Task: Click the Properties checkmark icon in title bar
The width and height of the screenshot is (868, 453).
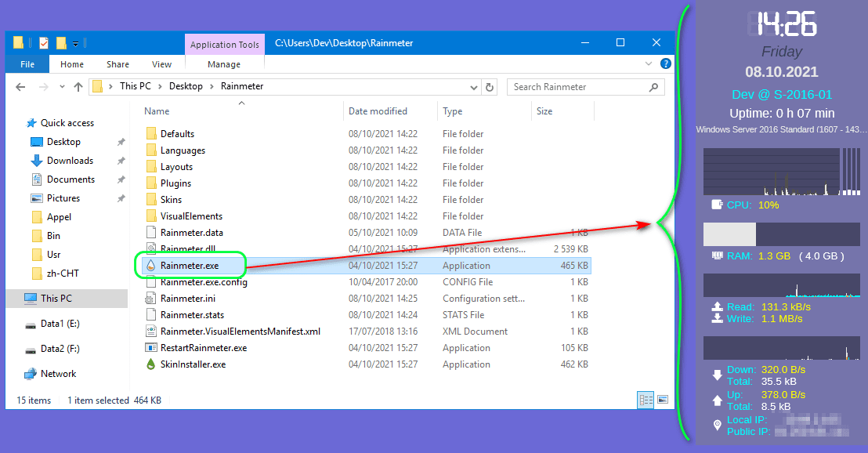Action: click(x=43, y=43)
